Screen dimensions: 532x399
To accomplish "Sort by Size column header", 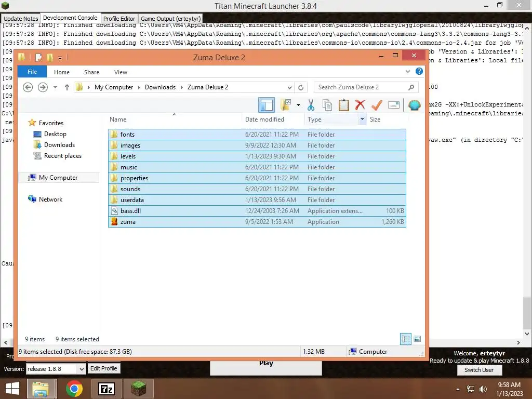I will click(387, 119).
